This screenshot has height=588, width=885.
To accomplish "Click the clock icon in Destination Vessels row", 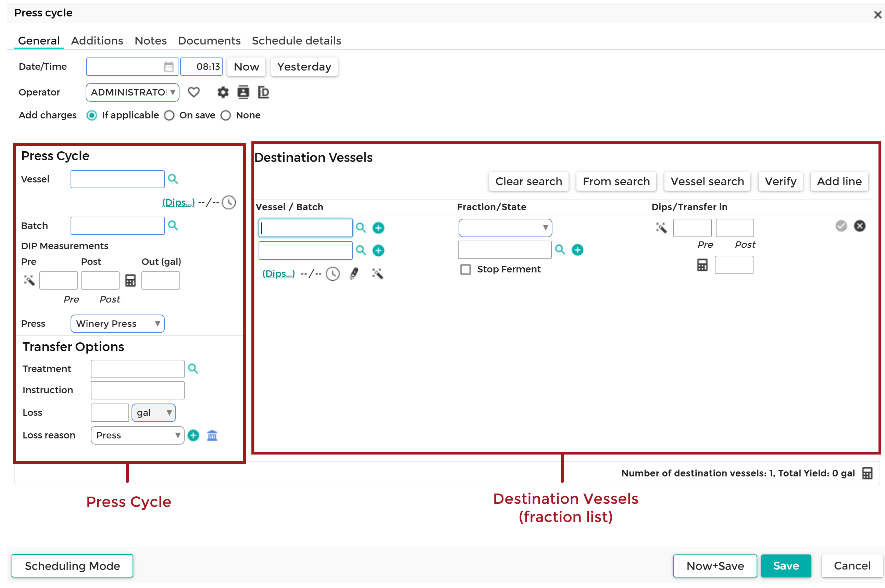I will coord(333,274).
